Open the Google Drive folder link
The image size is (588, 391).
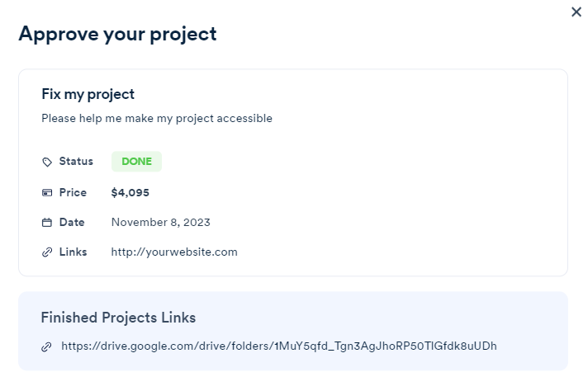point(279,346)
